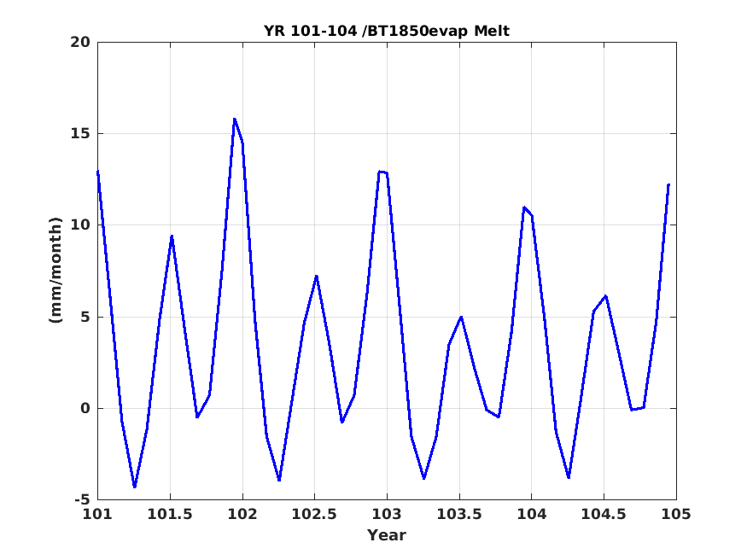Image resolution: width=747 pixels, height=560 pixels.
Task: Click the x-axis tick label '103'
Action: point(387,514)
